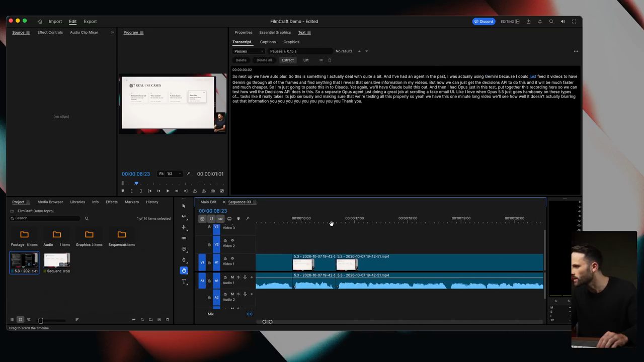Screen dimensions: 644x362
Task: Toggle timeline Snap magnet button
Action: coord(211,219)
